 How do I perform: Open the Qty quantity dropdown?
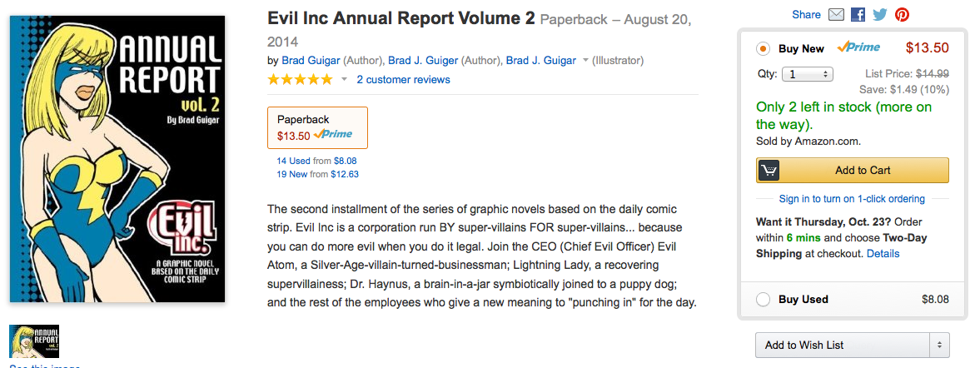click(x=807, y=74)
